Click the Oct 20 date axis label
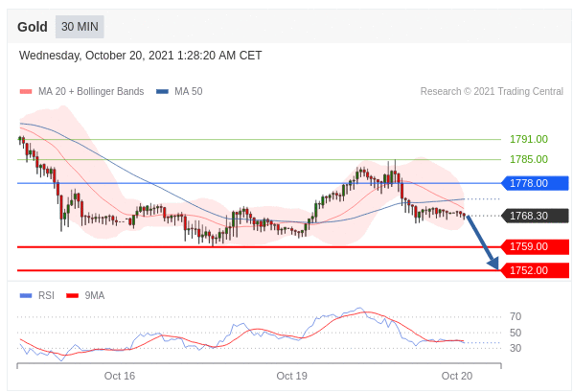Image resolution: width=573 pixels, height=392 pixels. point(457,376)
